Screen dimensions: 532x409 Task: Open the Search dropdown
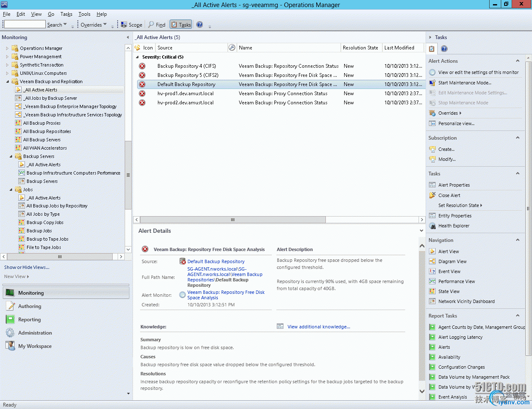click(57, 25)
